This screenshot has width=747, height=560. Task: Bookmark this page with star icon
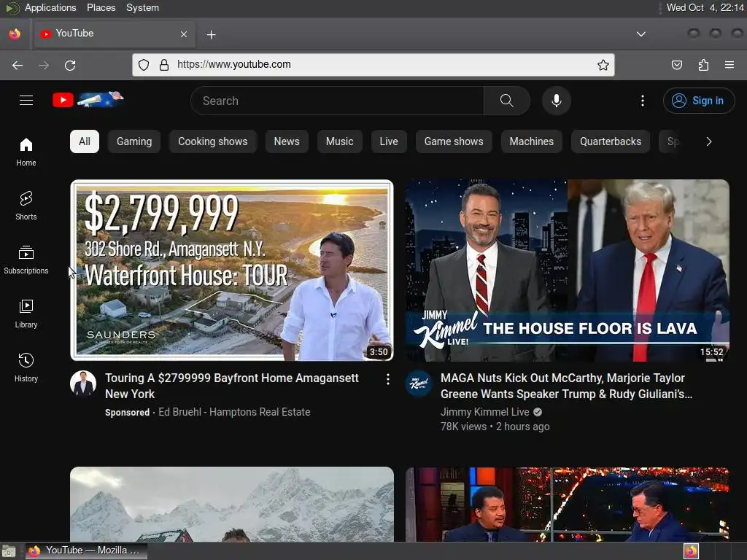click(603, 65)
